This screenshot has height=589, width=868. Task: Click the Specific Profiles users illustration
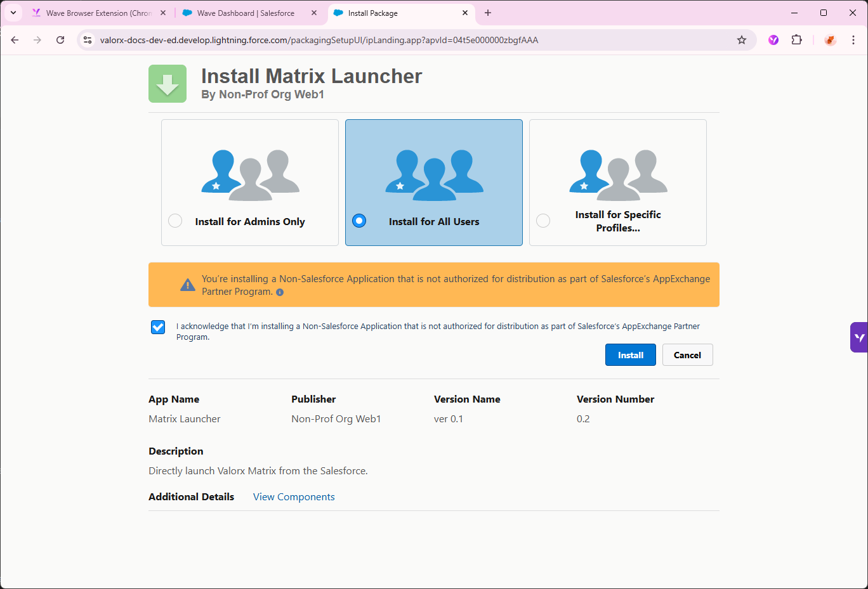[618, 176]
